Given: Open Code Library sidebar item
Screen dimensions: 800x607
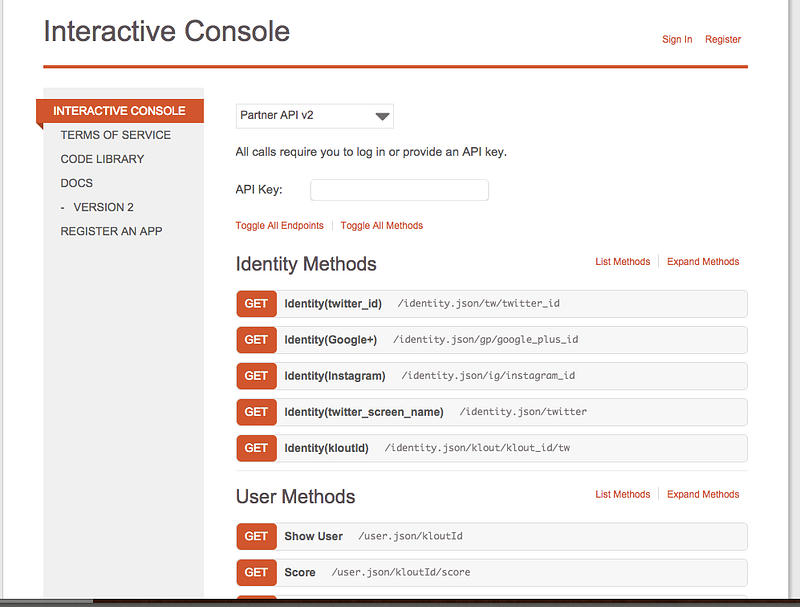Looking at the screenshot, I should pos(103,159).
